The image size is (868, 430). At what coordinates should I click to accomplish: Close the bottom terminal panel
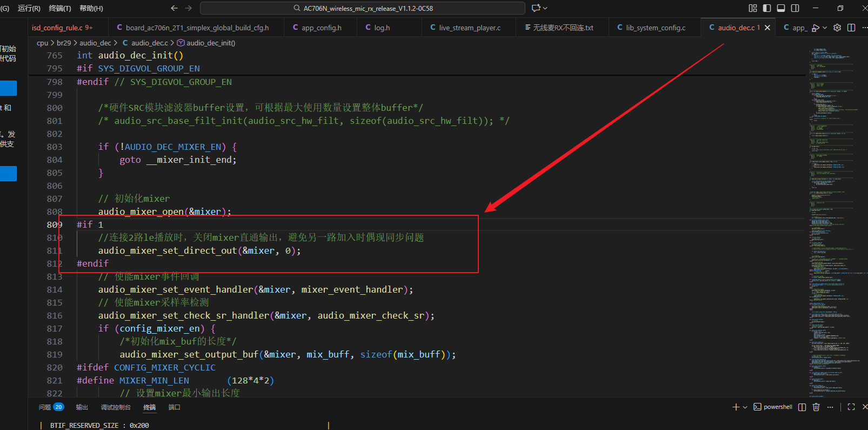[x=865, y=407]
